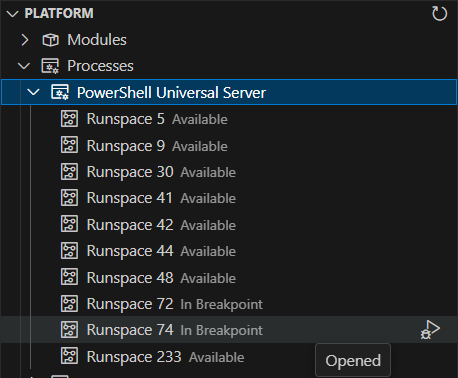Click the Runspace 72 icon
This screenshot has width=458, height=378.
tap(69, 304)
